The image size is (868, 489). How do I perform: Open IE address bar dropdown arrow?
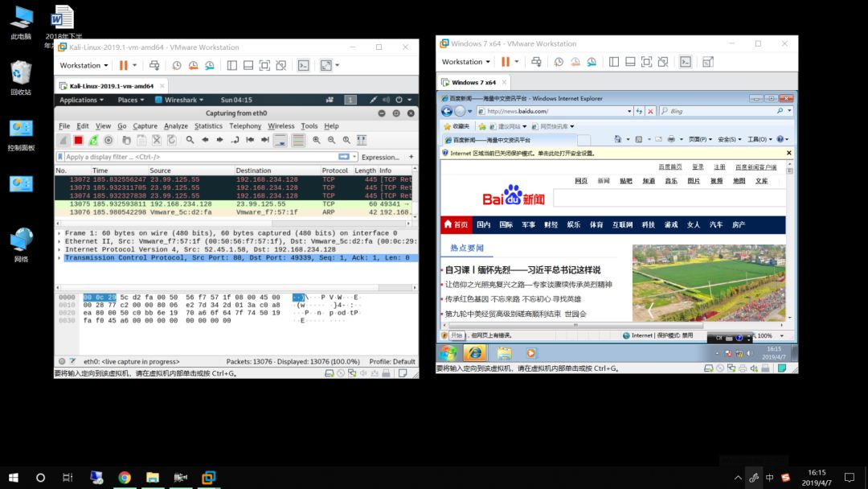click(x=629, y=111)
